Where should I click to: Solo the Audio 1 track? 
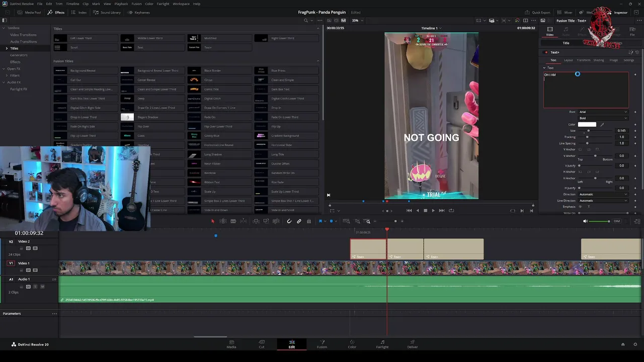[35, 287]
